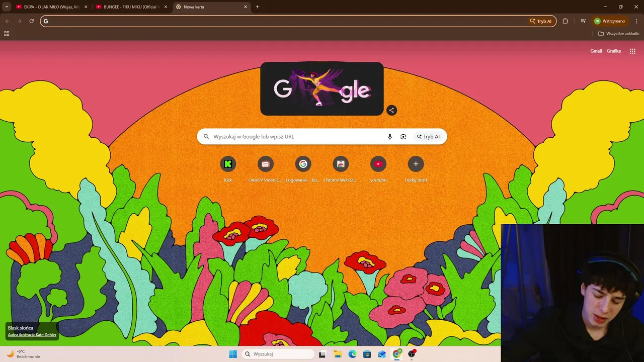644x362 pixels.
Task: Open the Chrome three-dot menu
Action: coord(636,21)
